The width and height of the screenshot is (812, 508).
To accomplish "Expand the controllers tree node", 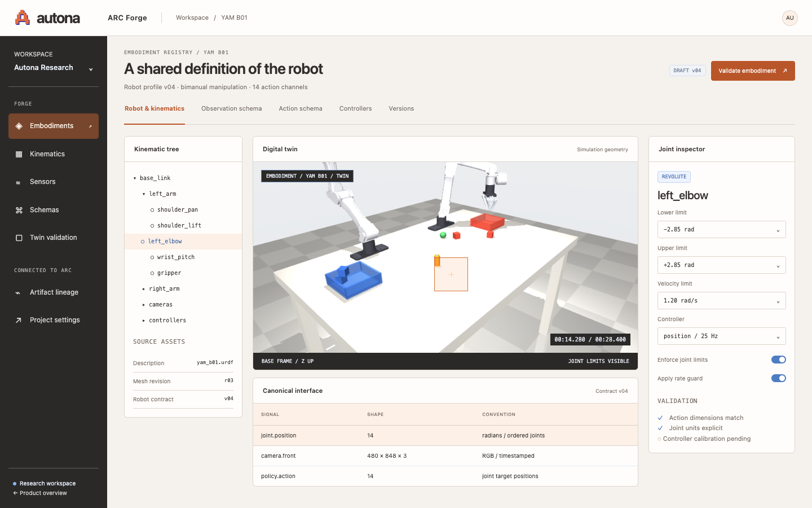I will tap(144, 321).
